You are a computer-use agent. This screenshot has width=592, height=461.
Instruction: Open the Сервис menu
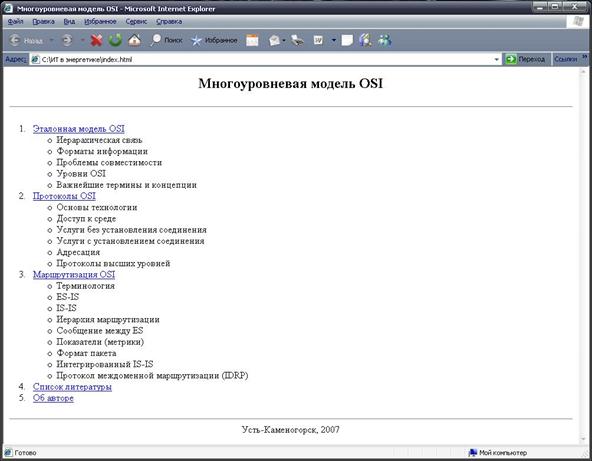pyautogui.click(x=136, y=22)
